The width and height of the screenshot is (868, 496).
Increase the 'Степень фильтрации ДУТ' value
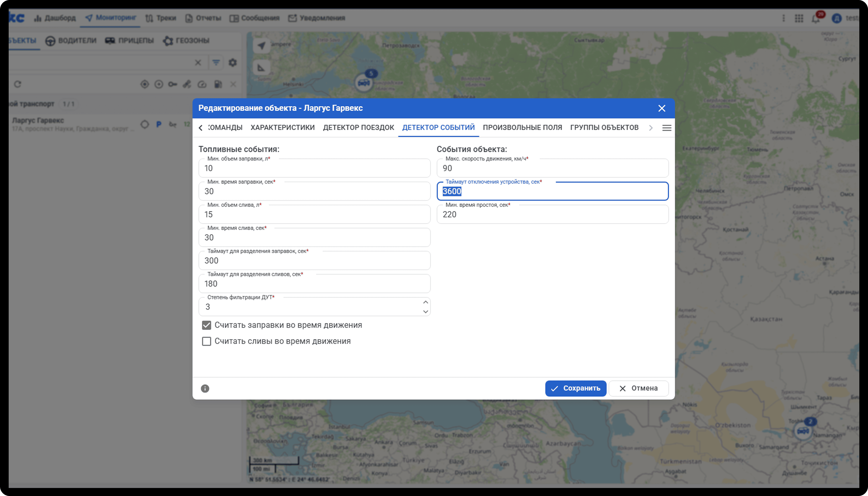click(425, 302)
